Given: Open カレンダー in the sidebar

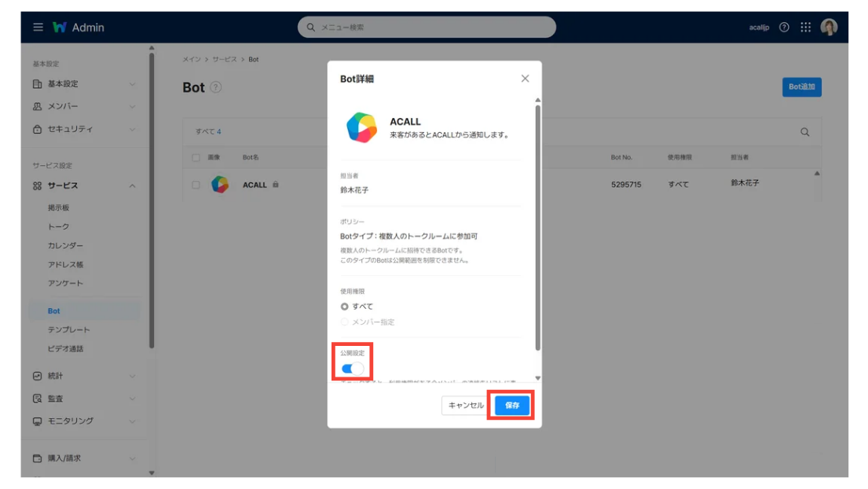Looking at the screenshot, I should [65, 245].
